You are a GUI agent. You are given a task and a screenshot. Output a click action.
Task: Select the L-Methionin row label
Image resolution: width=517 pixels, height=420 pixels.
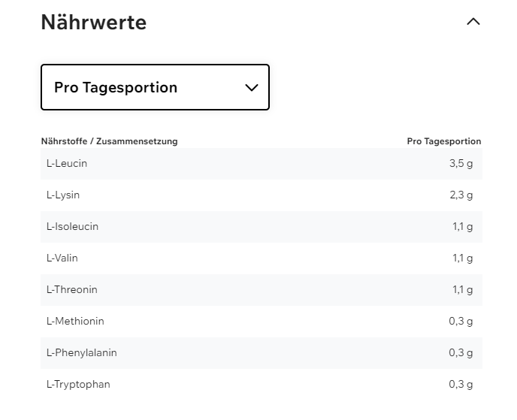pos(75,321)
